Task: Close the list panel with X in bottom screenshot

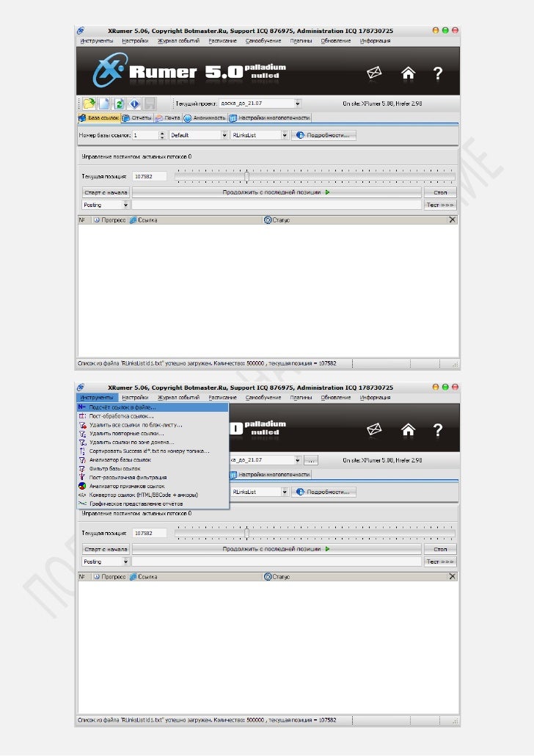Action: (x=452, y=577)
